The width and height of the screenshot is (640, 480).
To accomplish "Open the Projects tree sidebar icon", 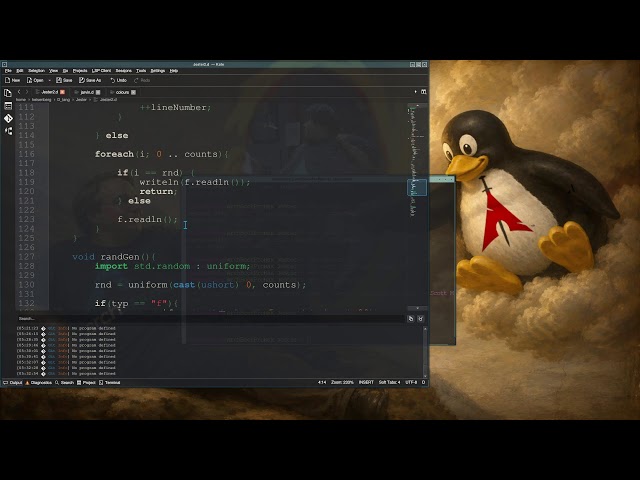I will point(8,131).
